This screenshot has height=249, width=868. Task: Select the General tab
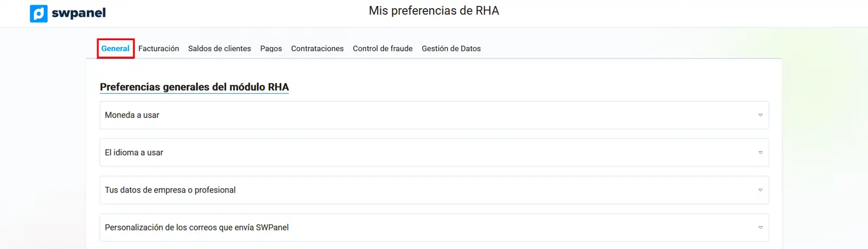coord(116,48)
